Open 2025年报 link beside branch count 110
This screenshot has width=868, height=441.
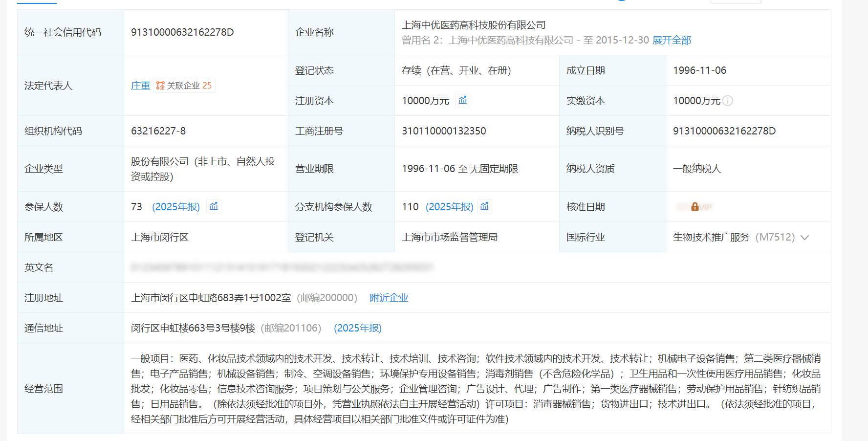[450, 207]
